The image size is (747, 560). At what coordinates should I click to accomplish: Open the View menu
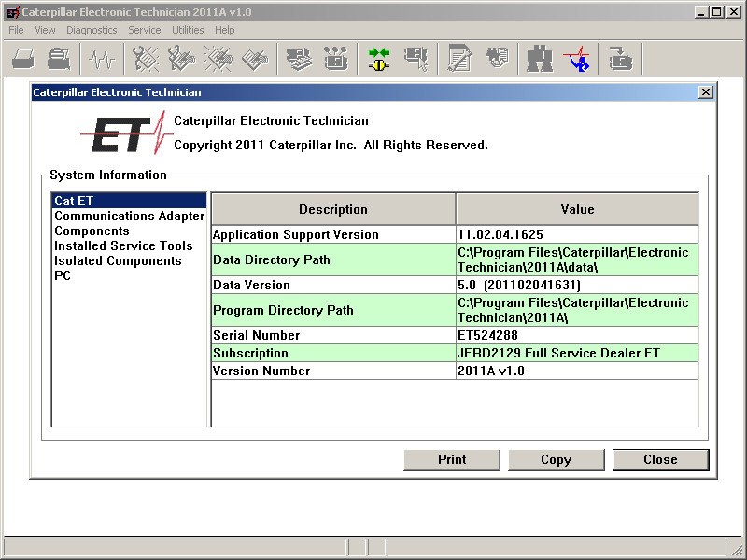(45, 30)
